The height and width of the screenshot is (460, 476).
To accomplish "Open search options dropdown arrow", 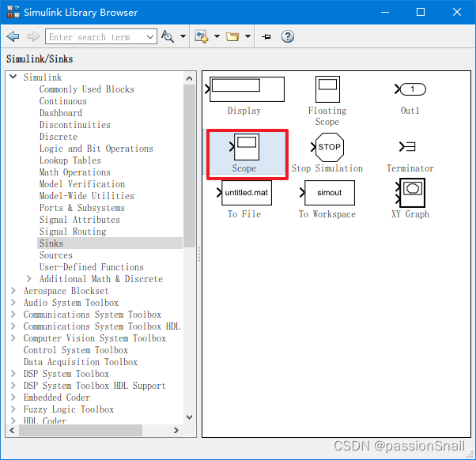I will tap(183, 36).
